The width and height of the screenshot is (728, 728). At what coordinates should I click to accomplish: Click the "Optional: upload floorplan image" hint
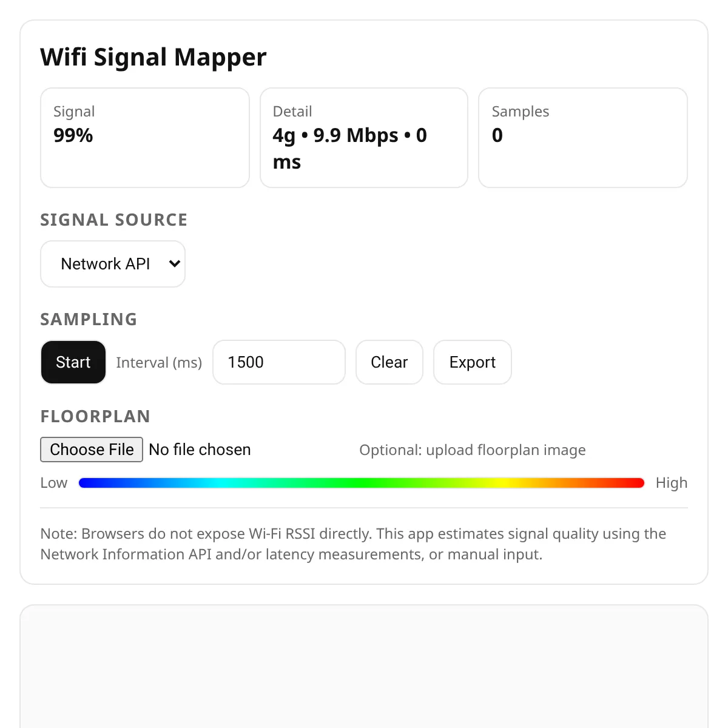click(x=472, y=450)
